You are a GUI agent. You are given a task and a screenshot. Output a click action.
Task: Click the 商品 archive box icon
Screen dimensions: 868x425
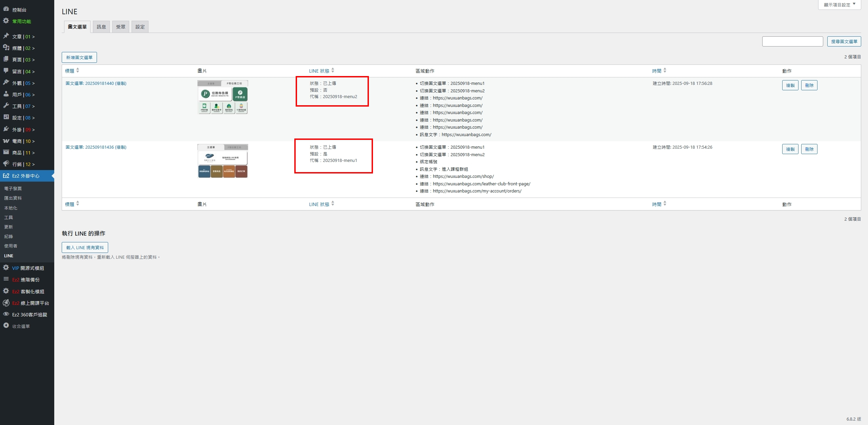[6, 152]
